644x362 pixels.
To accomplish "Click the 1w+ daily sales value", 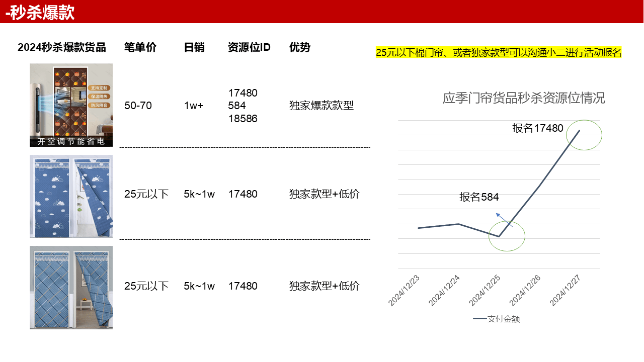I will pos(194,106).
